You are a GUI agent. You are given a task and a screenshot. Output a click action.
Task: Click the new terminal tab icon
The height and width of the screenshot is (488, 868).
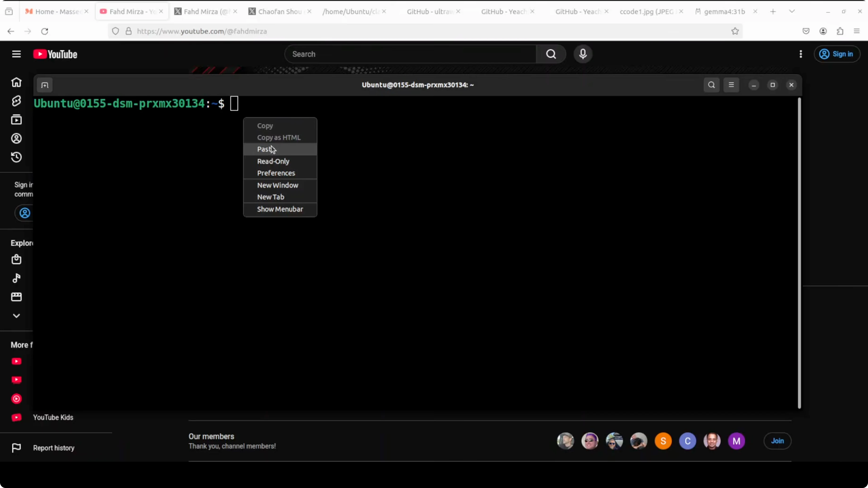pyautogui.click(x=45, y=85)
